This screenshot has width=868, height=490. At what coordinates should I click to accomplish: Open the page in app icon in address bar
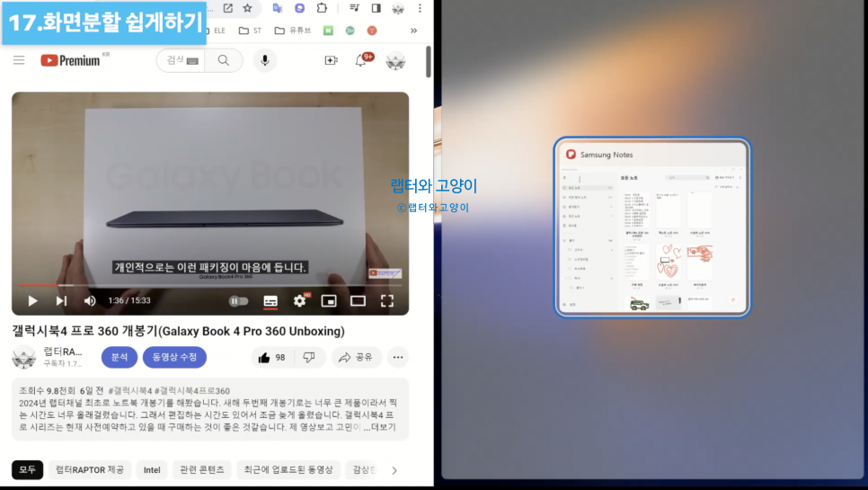228,8
